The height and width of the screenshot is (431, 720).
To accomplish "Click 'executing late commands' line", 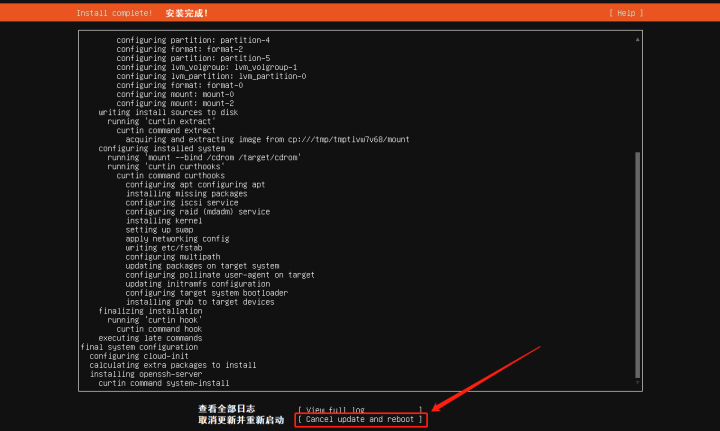I will 150,338.
